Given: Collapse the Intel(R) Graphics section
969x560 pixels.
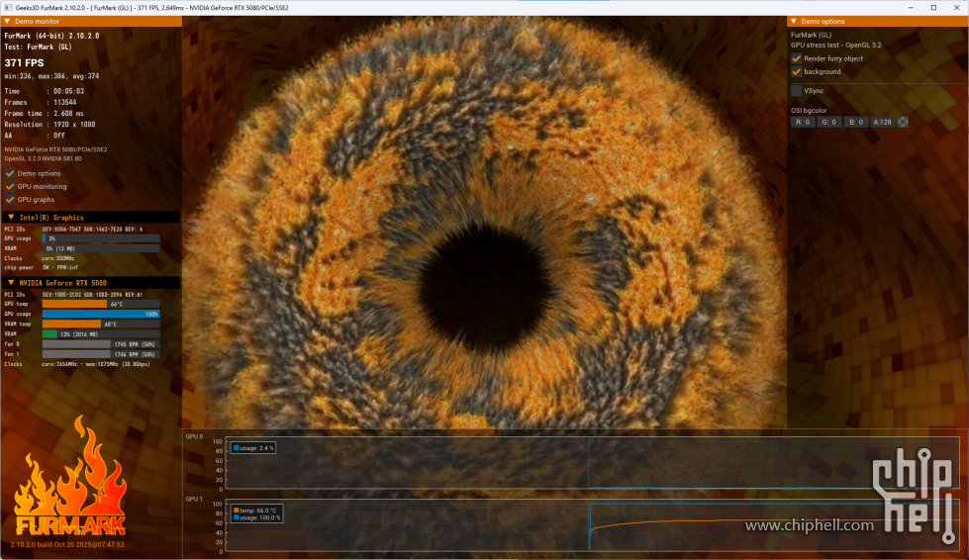Looking at the screenshot, I should tap(11, 217).
